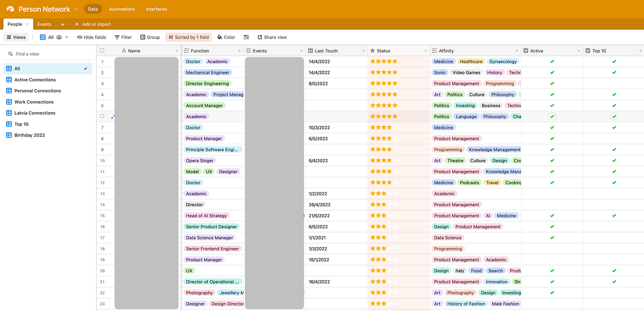This screenshot has height=311, width=644.
Task: Click the Opera Singer function tag
Action: [x=200, y=161]
